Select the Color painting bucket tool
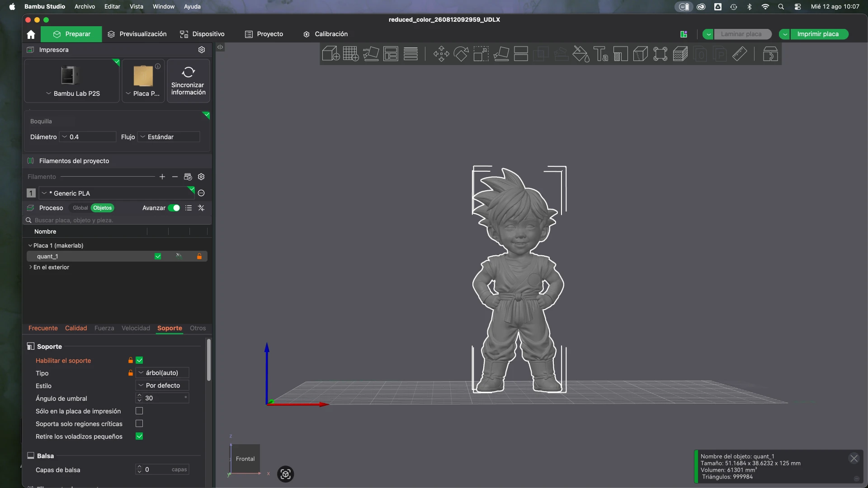 coord(581,54)
